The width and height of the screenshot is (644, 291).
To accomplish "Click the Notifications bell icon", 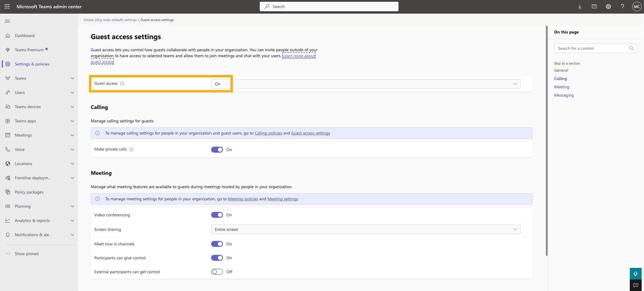I will (8, 235).
